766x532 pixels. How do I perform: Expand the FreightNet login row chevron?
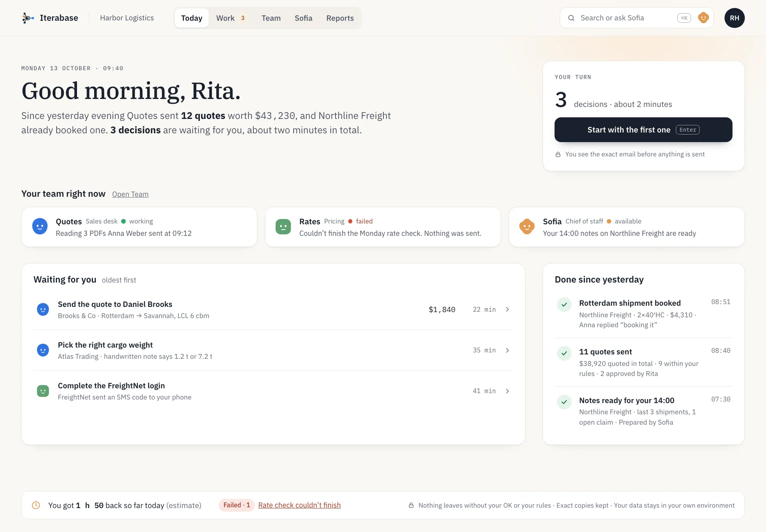point(507,391)
